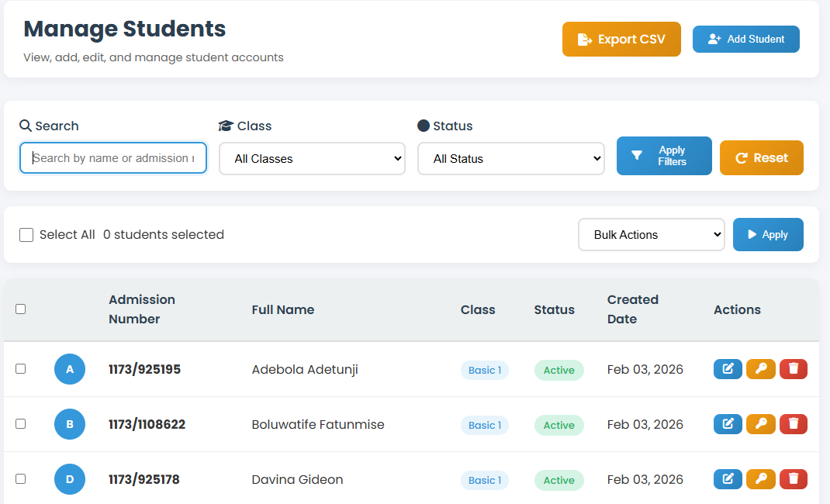Viewport: 830px width, 504px height.
Task: Select the Basic 1 badge on Davina's row
Action: click(x=484, y=480)
